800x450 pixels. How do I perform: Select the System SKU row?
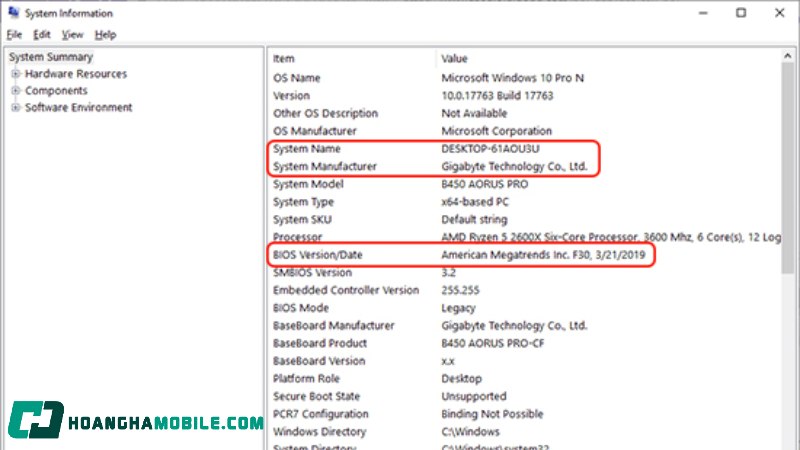[x=524, y=219]
